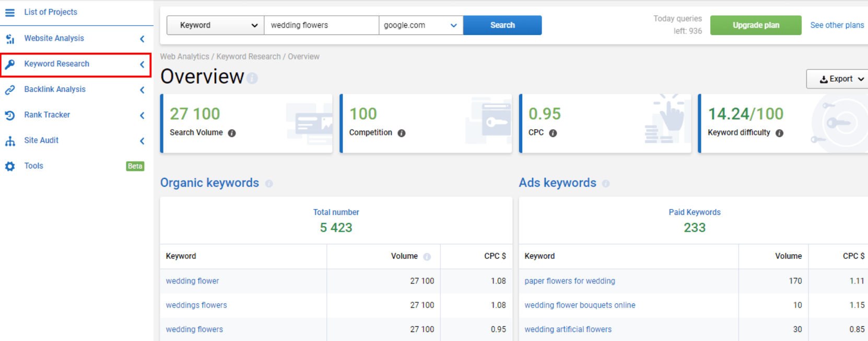
Task: Click the CPC card value 0.95
Action: click(x=545, y=113)
